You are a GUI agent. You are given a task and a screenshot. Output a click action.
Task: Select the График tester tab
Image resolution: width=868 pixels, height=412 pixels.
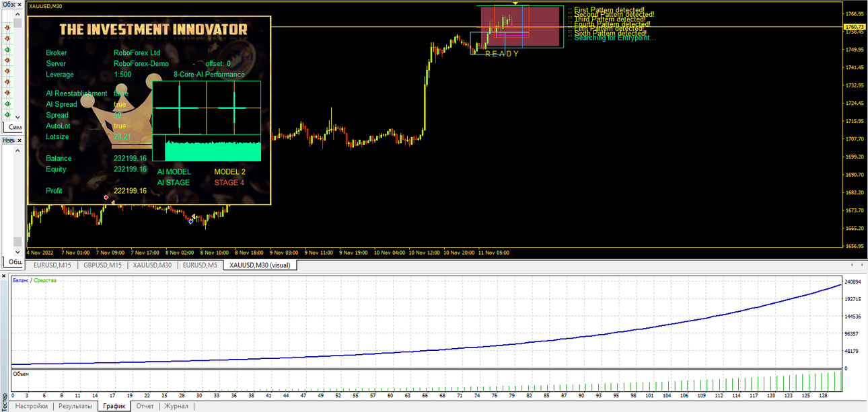(114, 406)
